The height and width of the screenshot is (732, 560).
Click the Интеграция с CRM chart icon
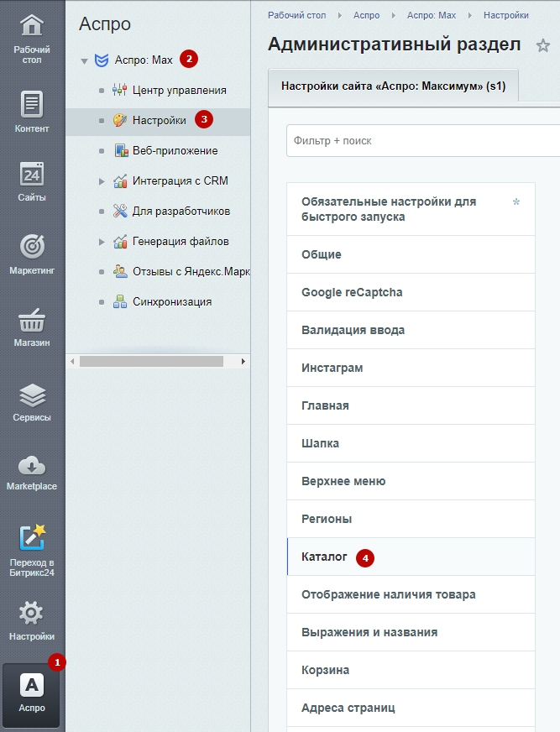pos(120,180)
